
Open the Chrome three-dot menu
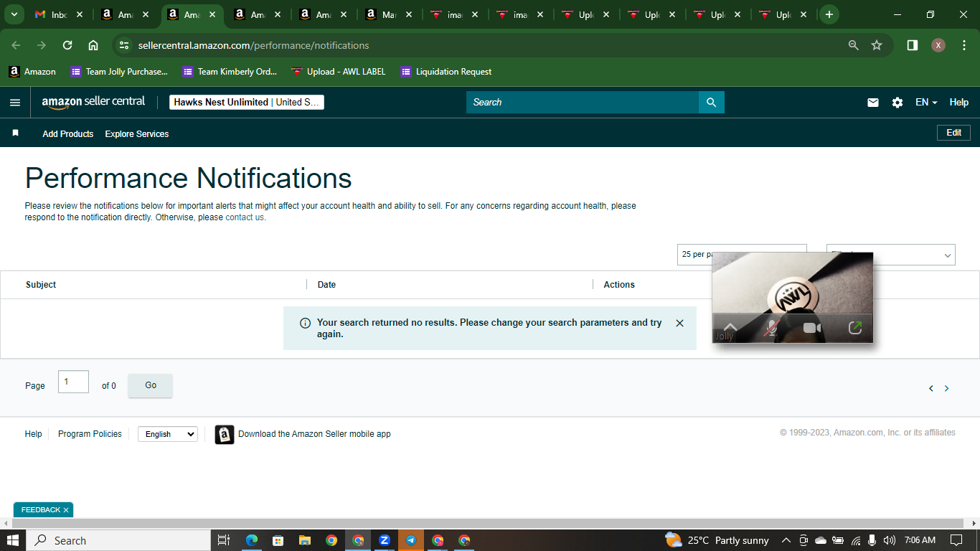pyautogui.click(x=963, y=45)
